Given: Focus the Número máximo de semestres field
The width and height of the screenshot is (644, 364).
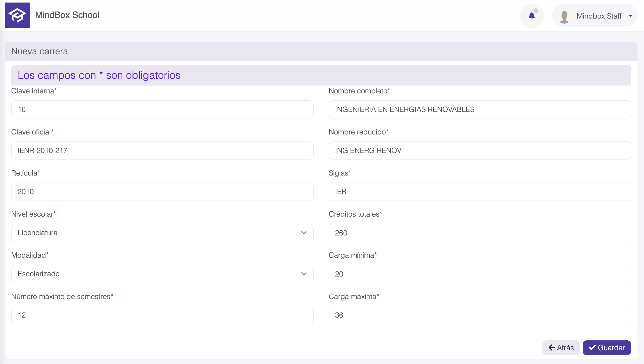Looking at the screenshot, I should [x=162, y=315].
